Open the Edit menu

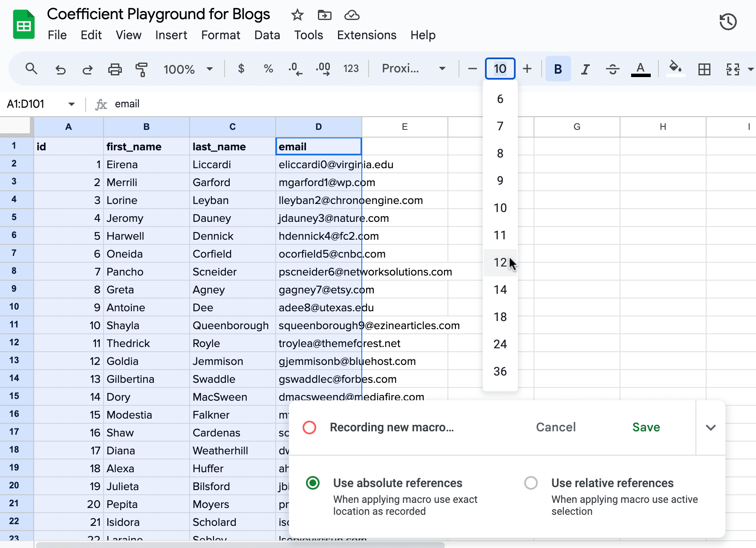coord(91,35)
